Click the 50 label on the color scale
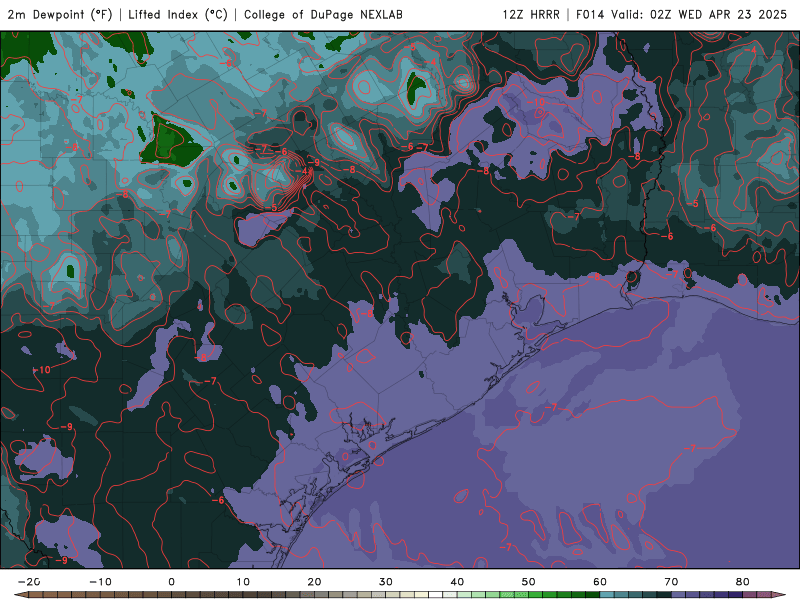800x600 pixels. tap(529, 582)
